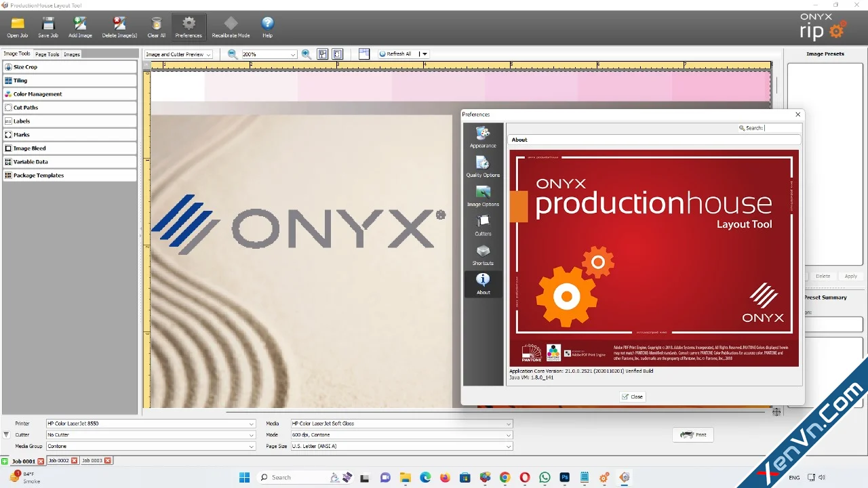Switch to the Page Tools tab
The height and width of the screenshot is (488, 868).
(47, 54)
